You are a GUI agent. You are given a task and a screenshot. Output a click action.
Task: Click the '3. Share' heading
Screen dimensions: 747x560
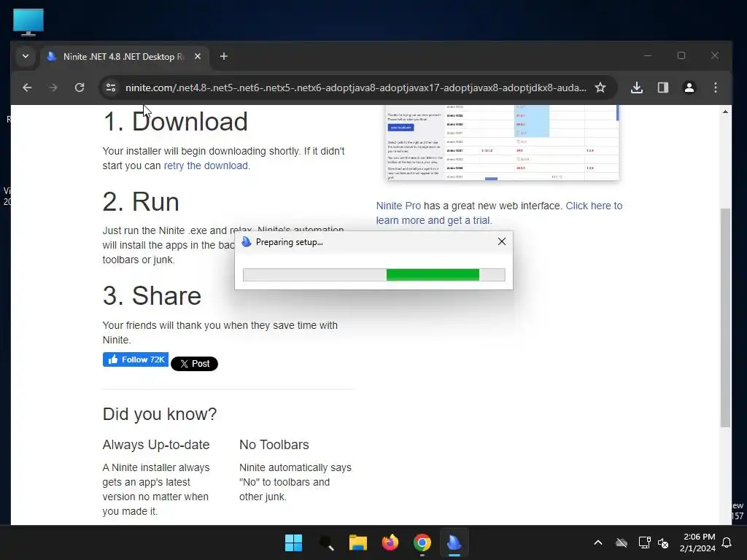[152, 296]
